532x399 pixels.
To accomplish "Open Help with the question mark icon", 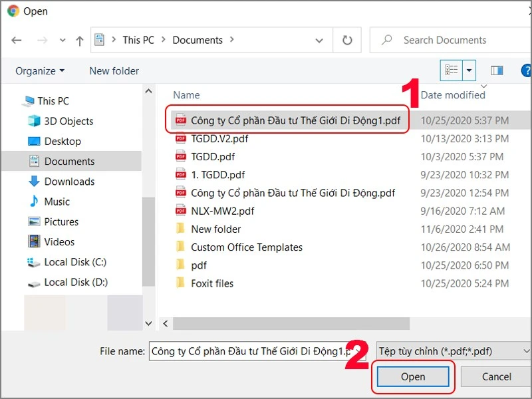I will [x=526, y=71].
